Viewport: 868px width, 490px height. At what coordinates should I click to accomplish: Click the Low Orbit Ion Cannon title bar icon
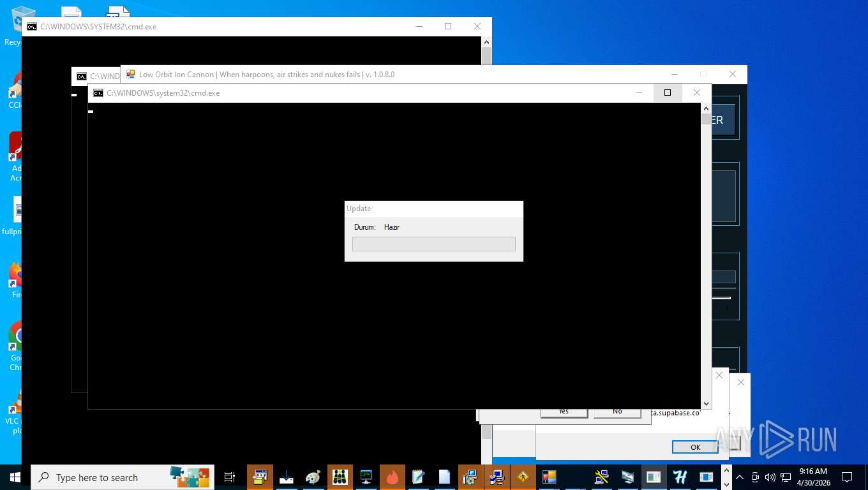click(131, 74)
